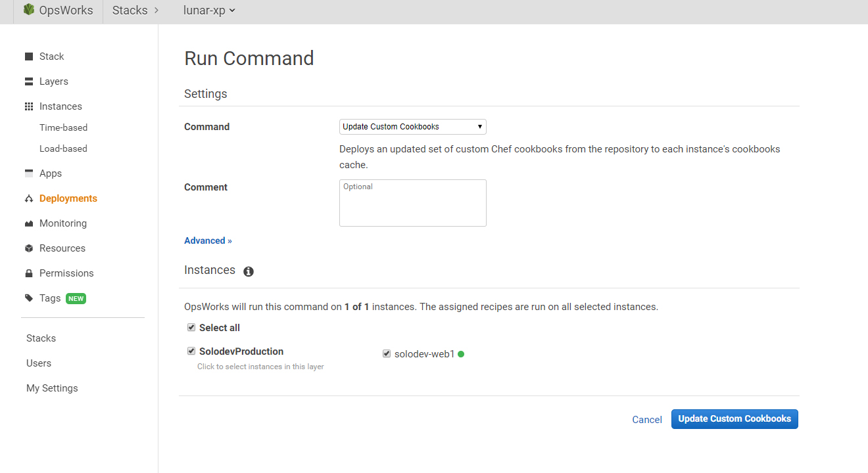Click the Monitoring chart icon
This screenshot has height=473, width=868.
[29, 223]
